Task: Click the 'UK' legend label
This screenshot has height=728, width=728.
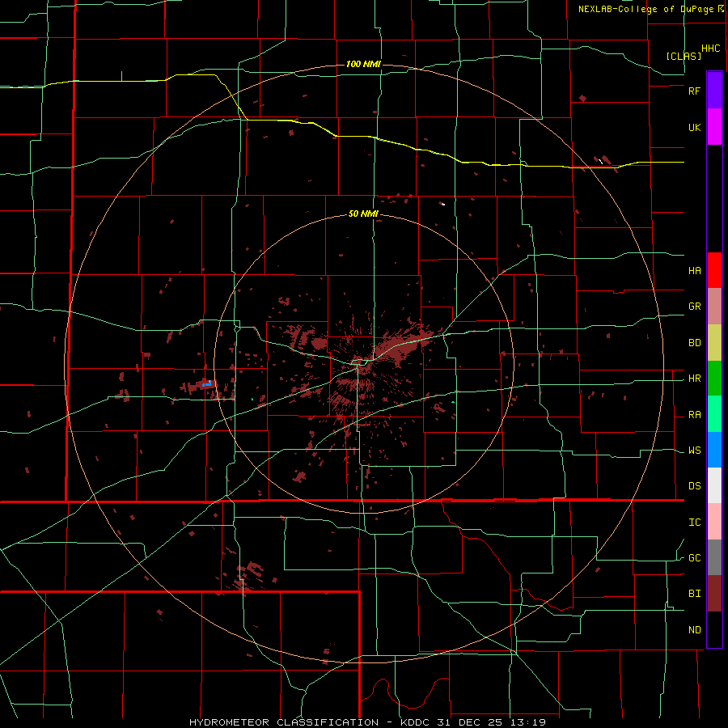Action: [x=694, y=127]
